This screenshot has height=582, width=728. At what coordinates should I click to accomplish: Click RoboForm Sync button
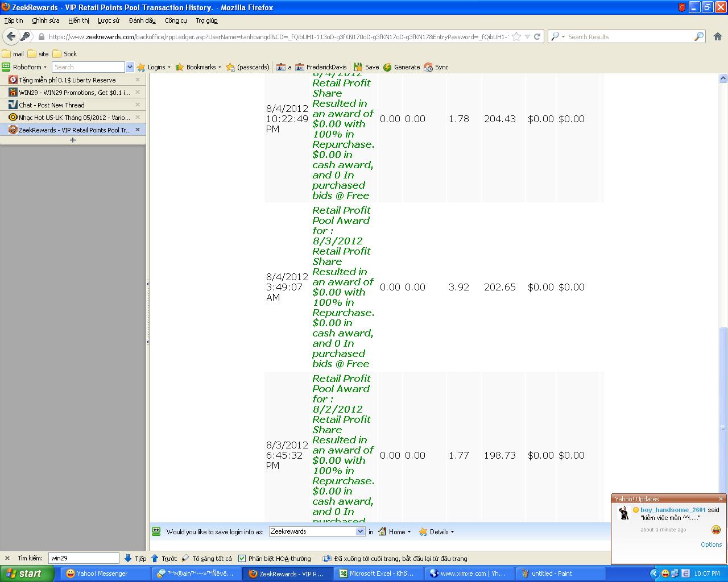point(436,67)
